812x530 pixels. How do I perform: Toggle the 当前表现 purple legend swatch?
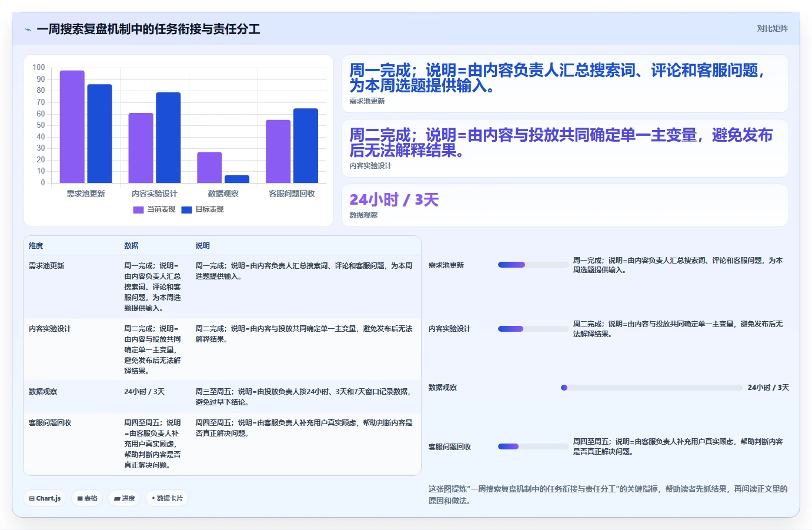(x=138, y=209)
